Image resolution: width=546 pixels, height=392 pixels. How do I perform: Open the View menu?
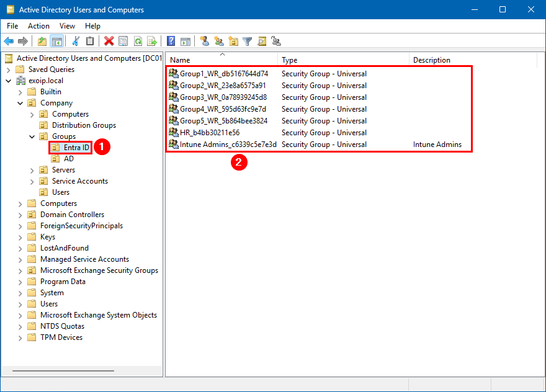pos(67,26)
